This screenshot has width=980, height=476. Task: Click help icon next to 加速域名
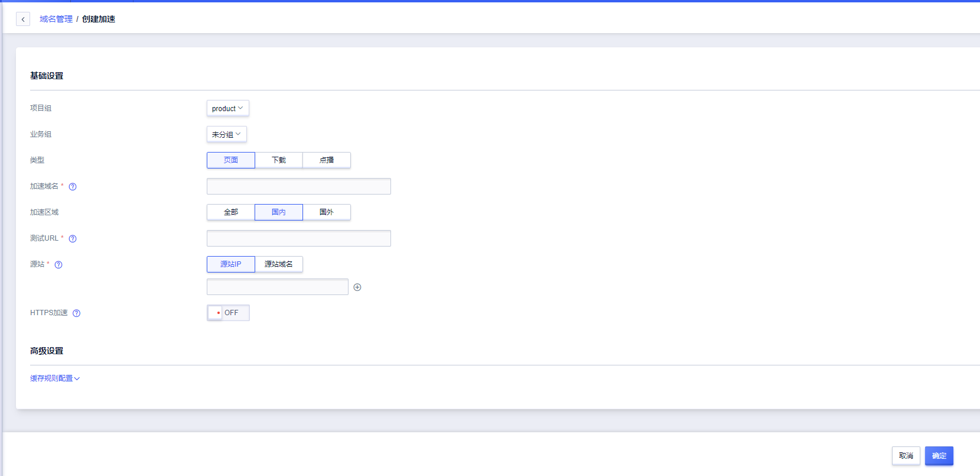pyautogui.click(x=73, y=187)
